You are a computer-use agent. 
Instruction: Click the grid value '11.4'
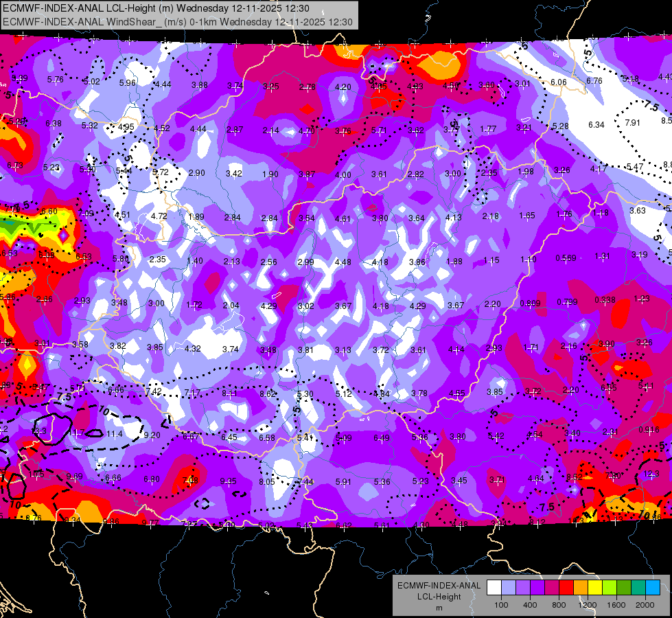pos(115,434)
